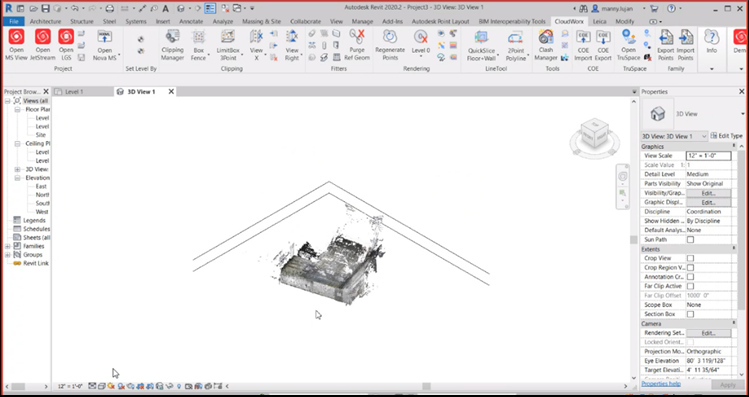Click Visibility/Graphics Edit button

(x=708, y=193)
